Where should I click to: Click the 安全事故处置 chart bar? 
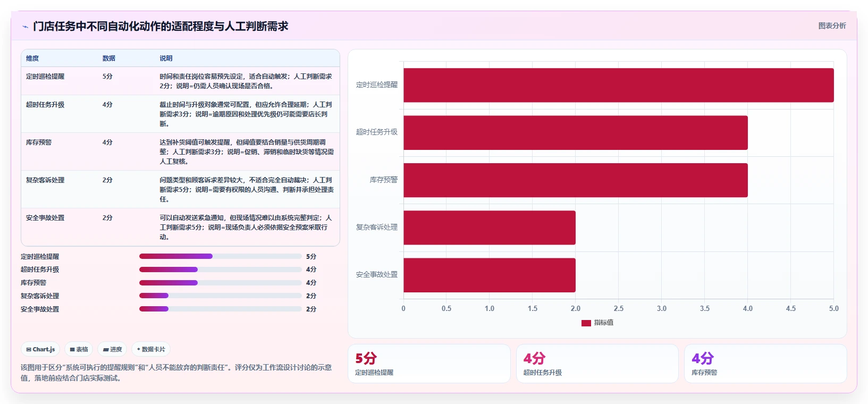pyautogui.click(x=490, y=275)
